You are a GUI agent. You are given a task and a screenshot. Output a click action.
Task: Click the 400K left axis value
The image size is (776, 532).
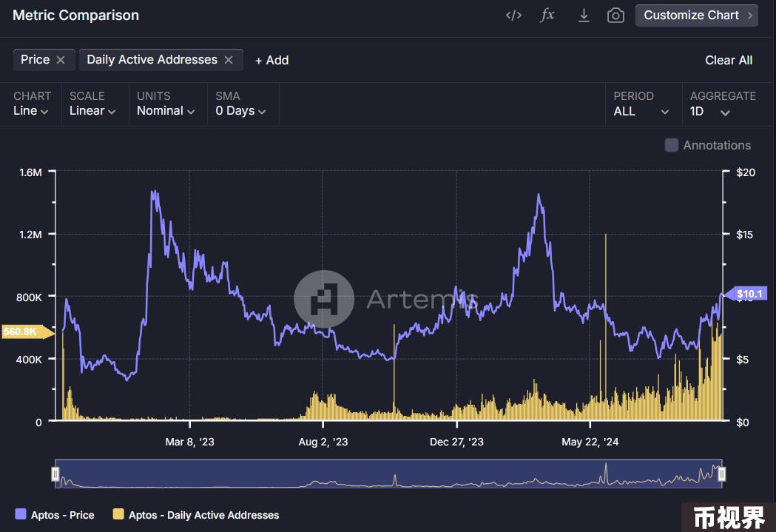tap(29, 360)
